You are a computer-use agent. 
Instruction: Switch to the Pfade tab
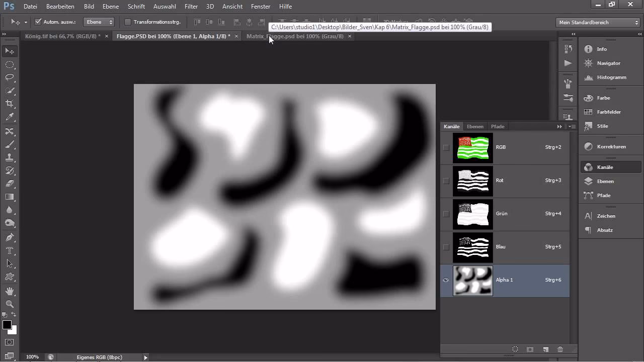[497, 126]
